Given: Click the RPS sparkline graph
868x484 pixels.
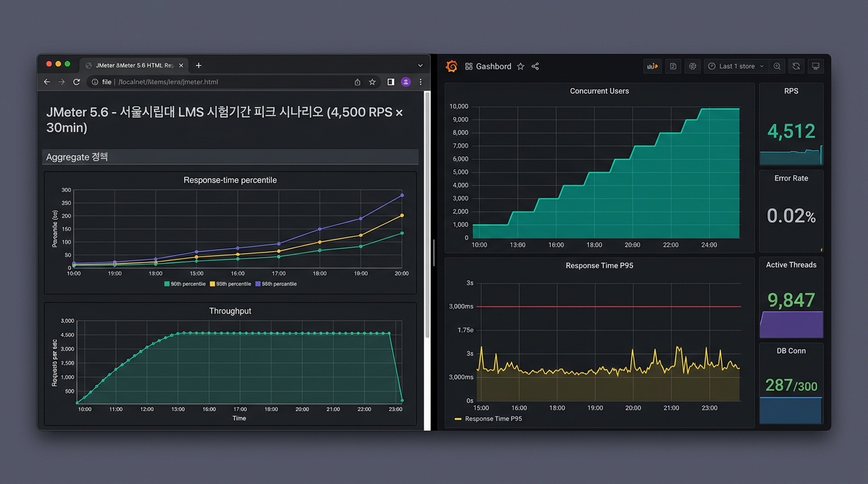Looking at the screenshot, I should [x=791, y=156].
